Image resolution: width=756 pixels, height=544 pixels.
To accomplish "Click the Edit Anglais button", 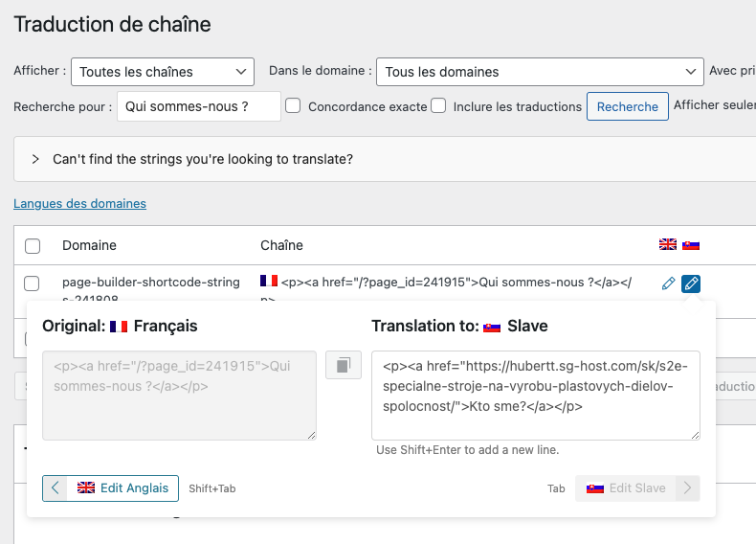I will pos(110,488).
